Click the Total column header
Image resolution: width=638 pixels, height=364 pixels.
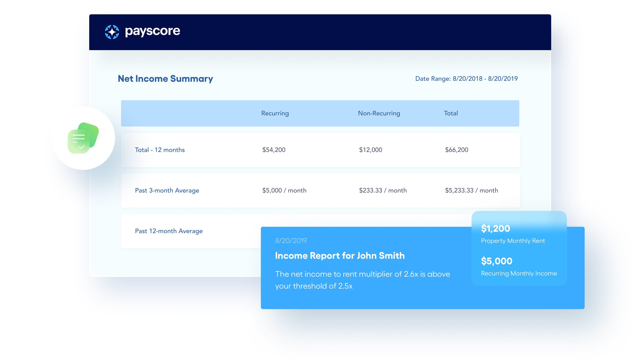point(451,113)
